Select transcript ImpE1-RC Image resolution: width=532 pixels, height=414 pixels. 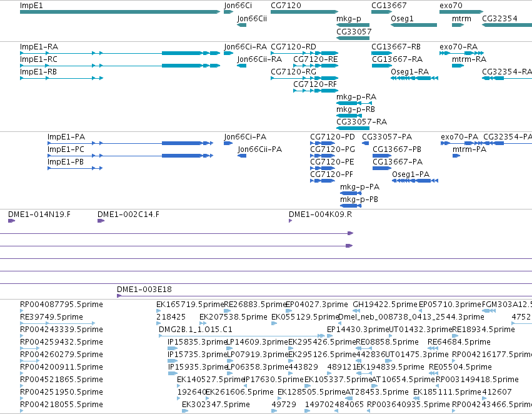[120, 66]
